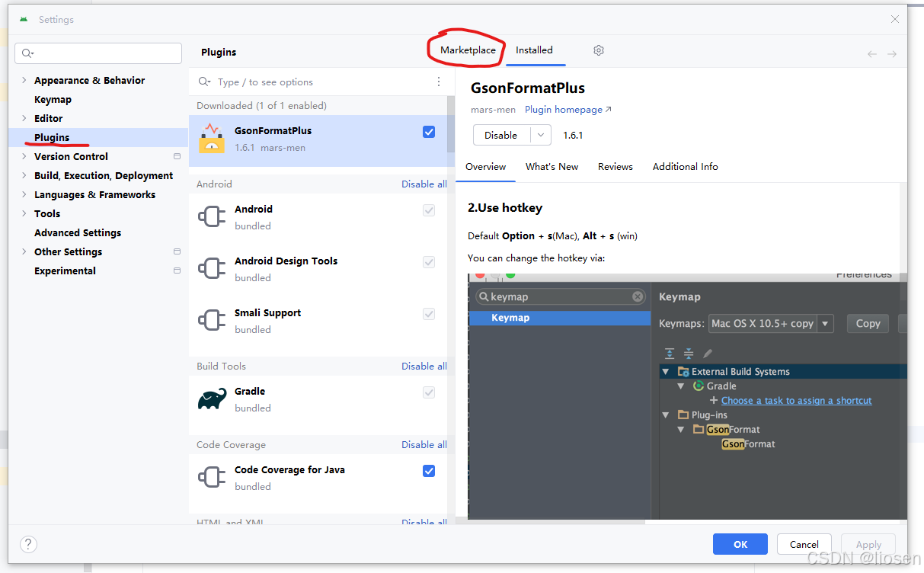Open the Disable button dropdown arrow
Viewport: 924px width, 573px height.
pos(540,135)
